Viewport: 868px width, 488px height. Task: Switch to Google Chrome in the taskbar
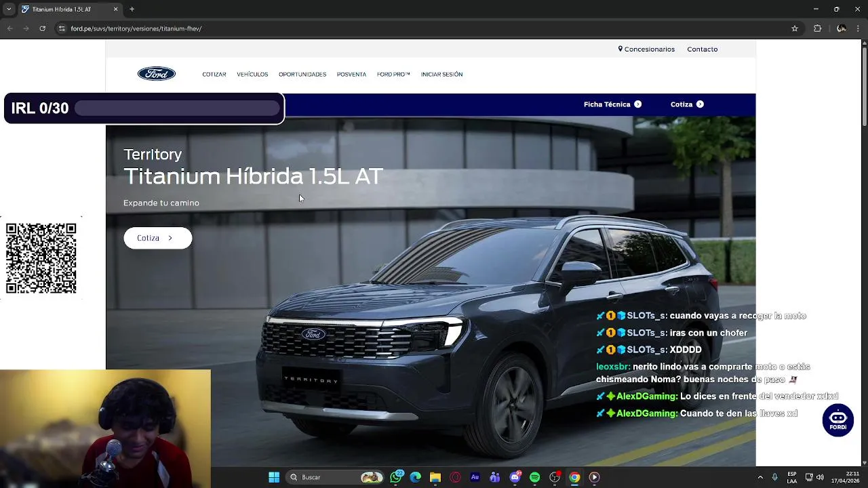(574, 477)
